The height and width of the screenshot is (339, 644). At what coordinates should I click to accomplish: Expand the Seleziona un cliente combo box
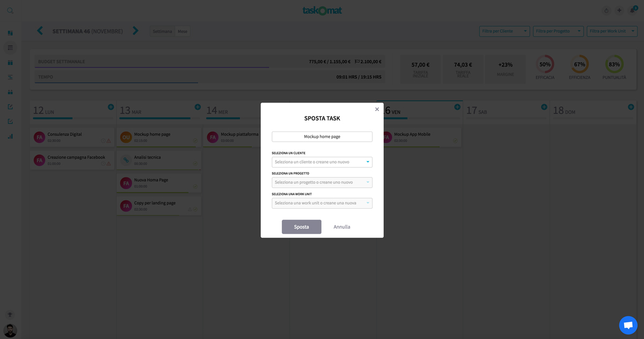click(x=322, y=162)
